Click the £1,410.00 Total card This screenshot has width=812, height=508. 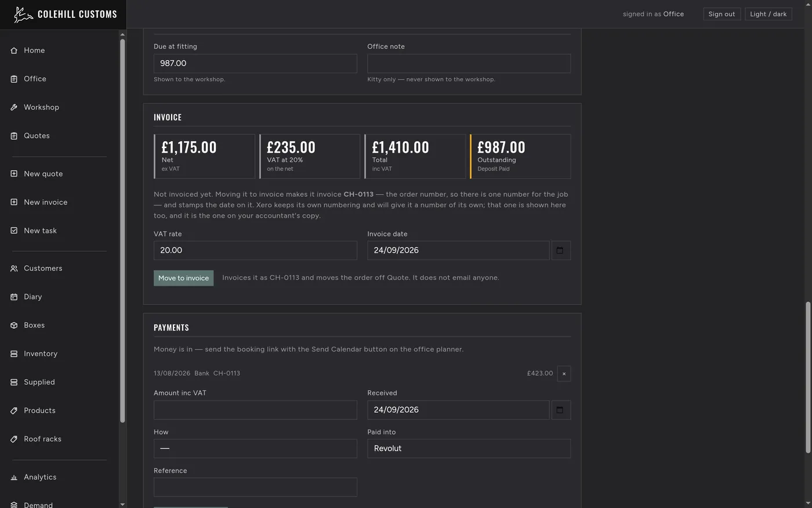coord(415,156)
